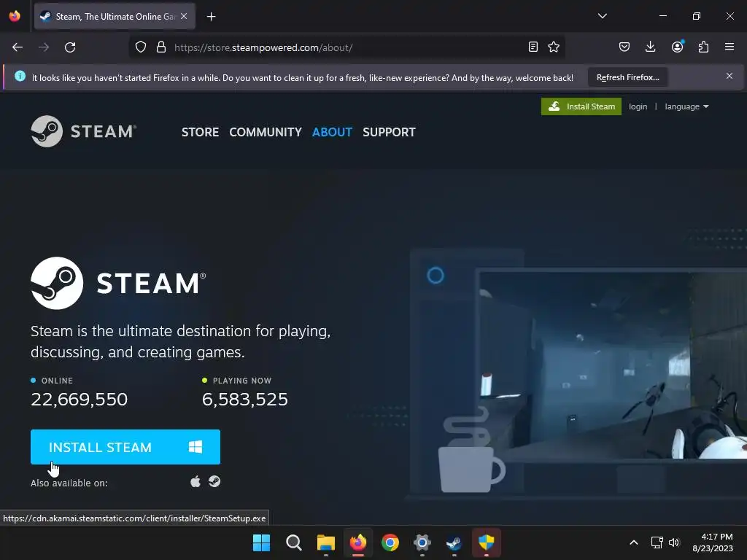747x560 pixels.
Task: Open the gear settings app in taskbar
Action: [x=422, y=542]
